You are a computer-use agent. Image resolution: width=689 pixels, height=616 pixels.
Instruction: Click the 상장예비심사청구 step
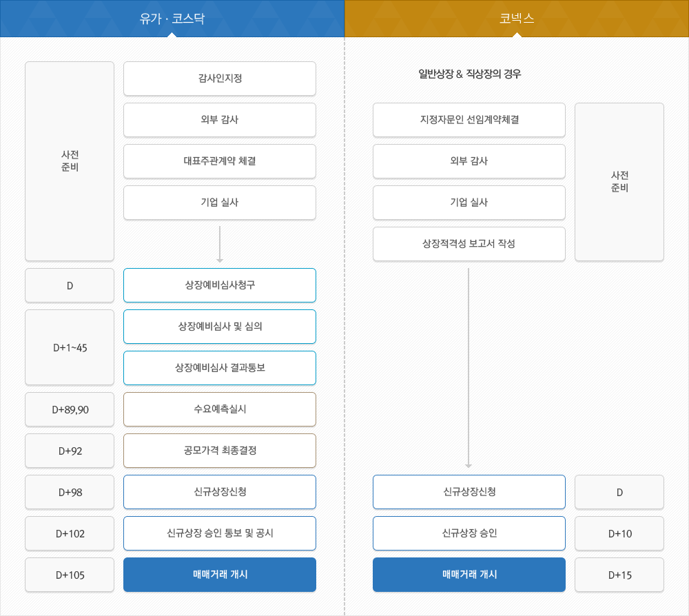pyautogui.click(x=220, y=285)
